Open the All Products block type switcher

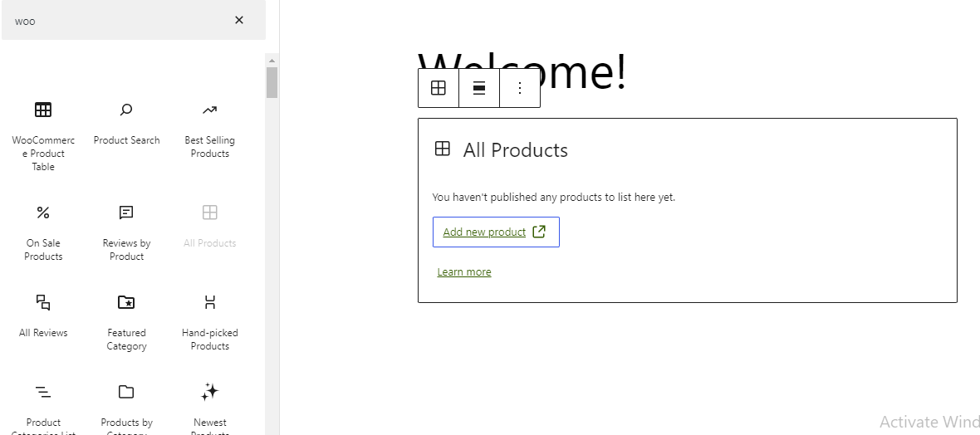click(439, 88)
